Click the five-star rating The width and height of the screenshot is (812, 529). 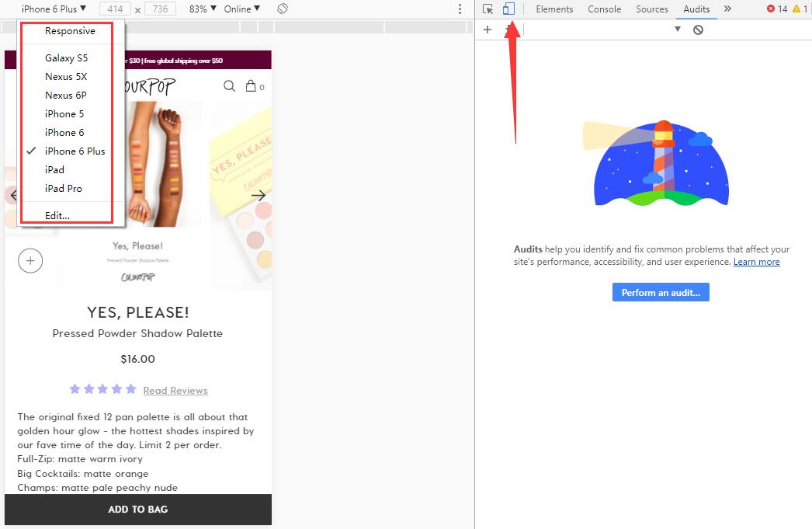point(102,389)
